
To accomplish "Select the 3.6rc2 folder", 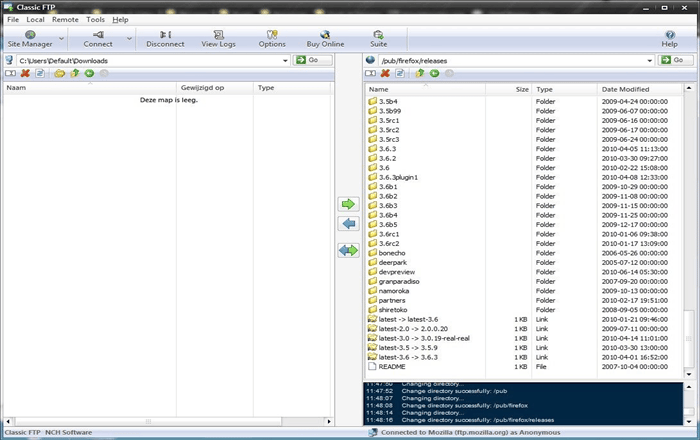I will click(389, 244).
